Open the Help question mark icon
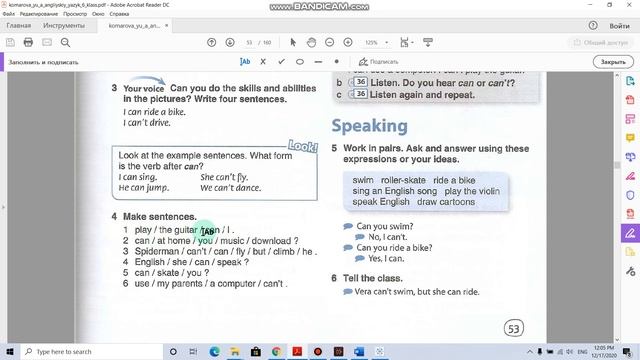This screenshot has width=640, height=360. 593,25
